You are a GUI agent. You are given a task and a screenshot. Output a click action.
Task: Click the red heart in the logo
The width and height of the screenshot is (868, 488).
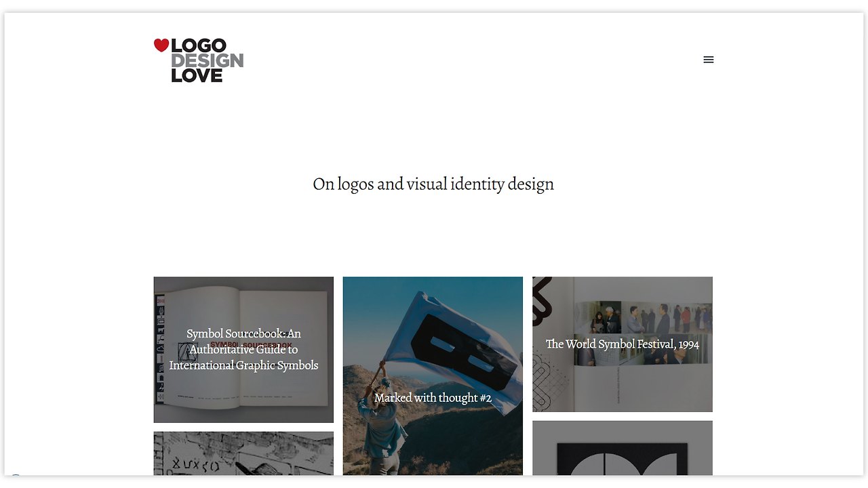[161, 45]
